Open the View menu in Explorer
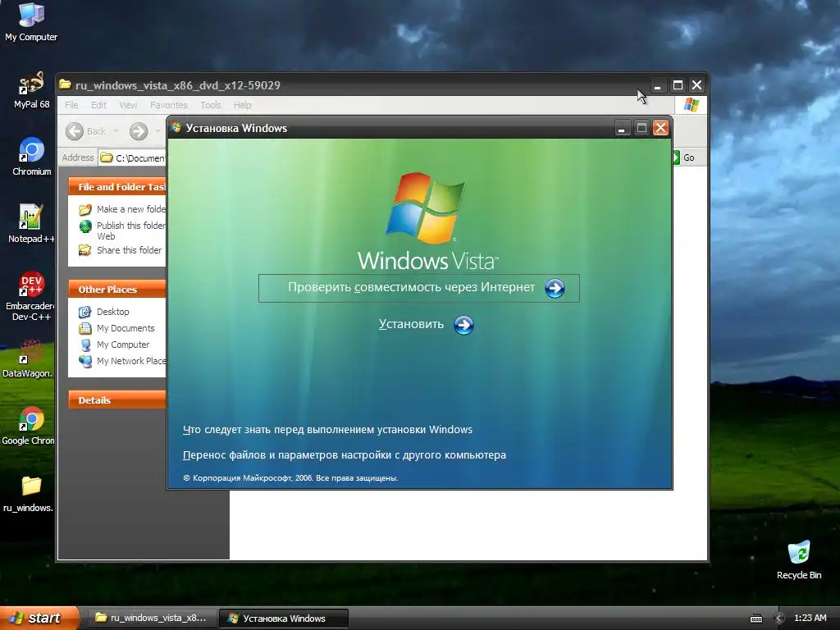 click(x=128, y=105)
